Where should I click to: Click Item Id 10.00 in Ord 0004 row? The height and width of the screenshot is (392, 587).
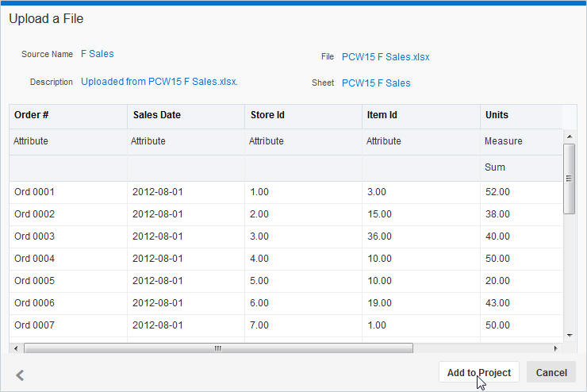click(x=421, y=259)
